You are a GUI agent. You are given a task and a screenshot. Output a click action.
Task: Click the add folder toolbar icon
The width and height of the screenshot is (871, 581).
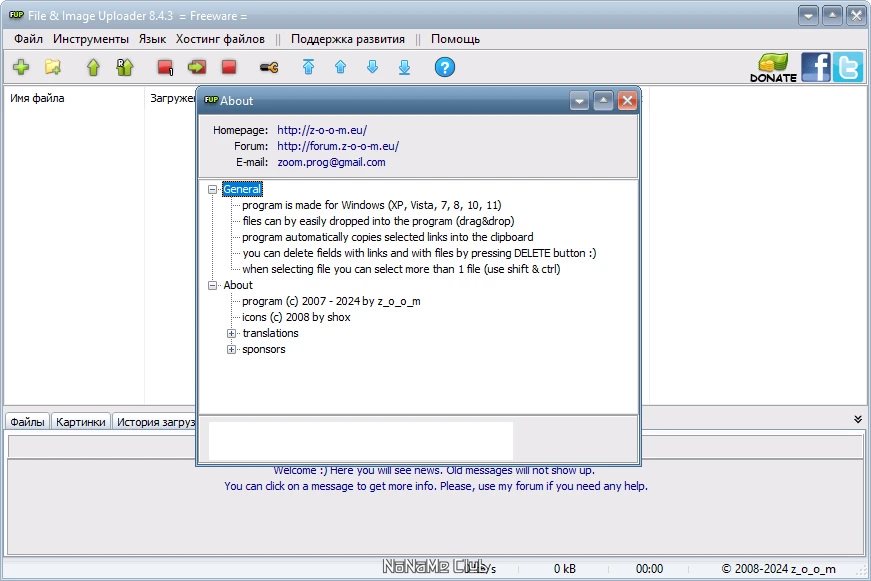pos(53,67)
